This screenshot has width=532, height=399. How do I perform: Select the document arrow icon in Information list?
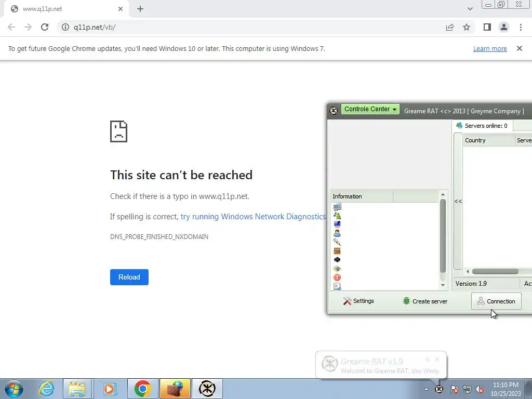click(337, 286)
